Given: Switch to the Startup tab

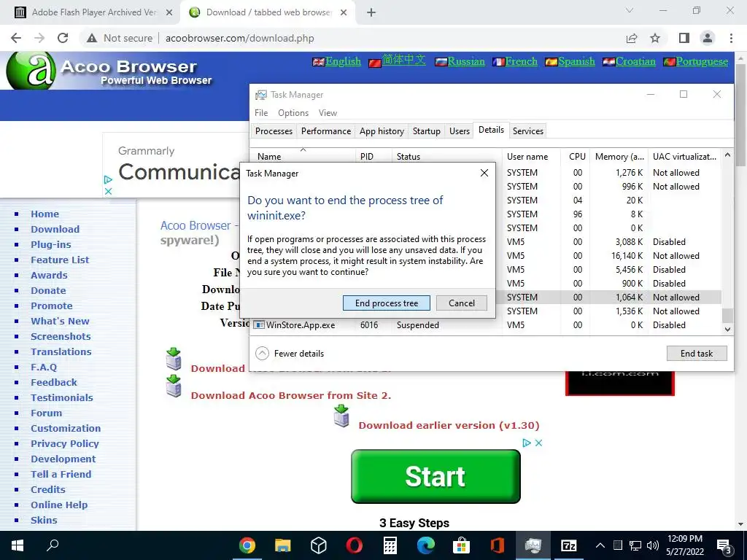Looking at the screenshot, I should coord(426,131).
